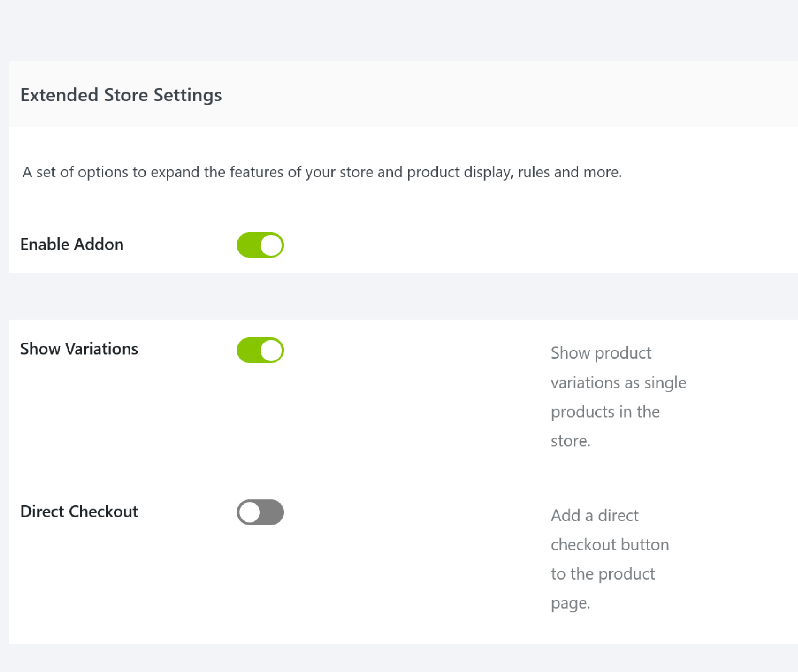Click green track of Show Variations switch

(x=248, y=350)
